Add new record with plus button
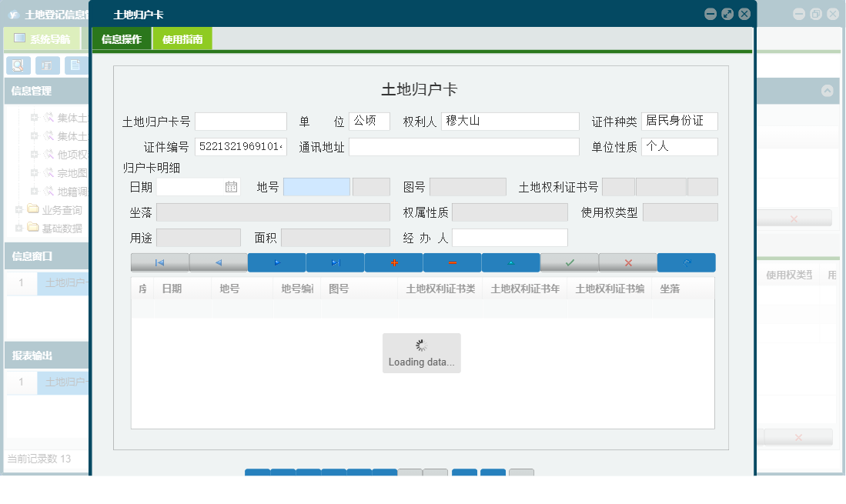The image size is (846, 504). coord(394,262)
